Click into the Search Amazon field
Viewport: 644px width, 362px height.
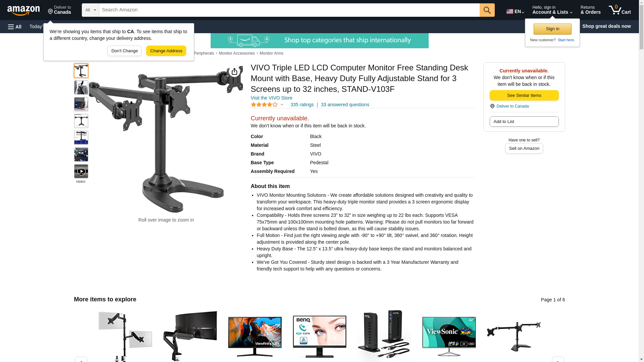[x=289, y=10]
